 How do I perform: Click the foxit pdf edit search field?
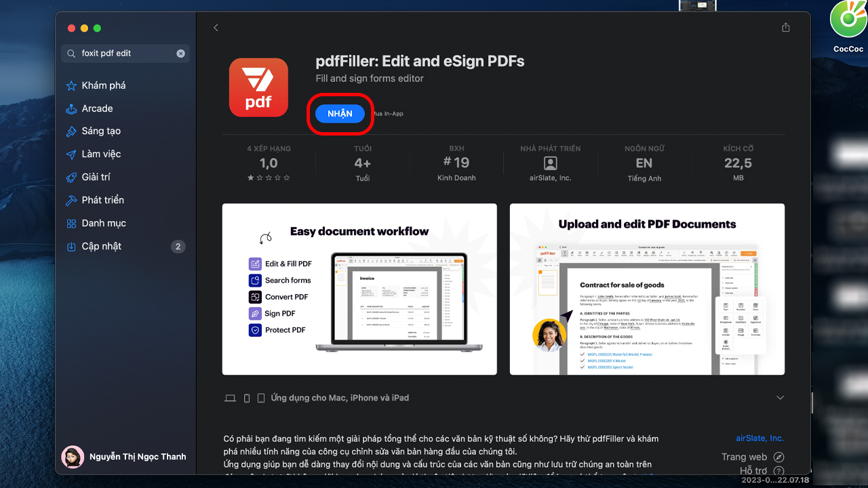point(125,54)
